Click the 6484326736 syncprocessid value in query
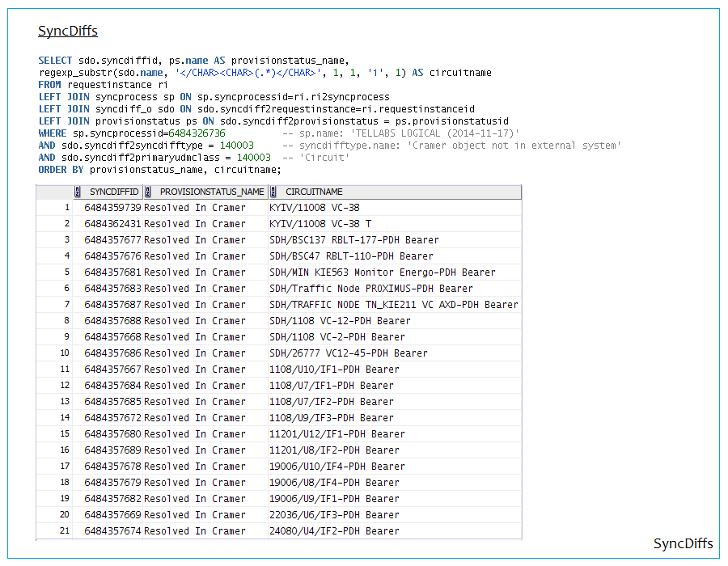 (x=197, y=133)
